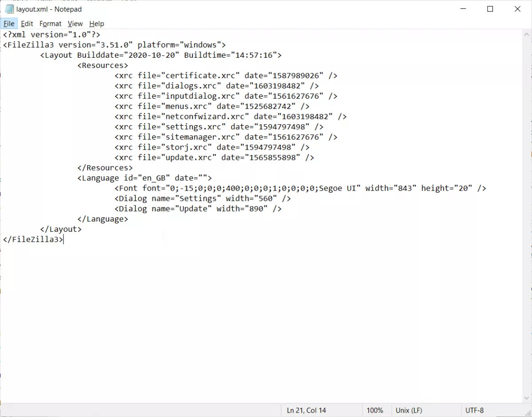Click the dialogs.xrc line

[217, 86]
